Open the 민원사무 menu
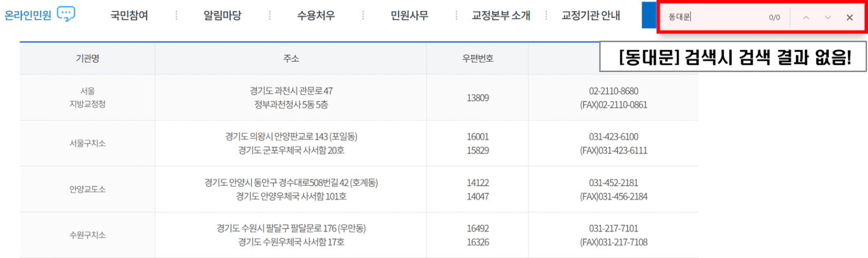This screenshot has height=258, width=868. [x=409, y=15]
